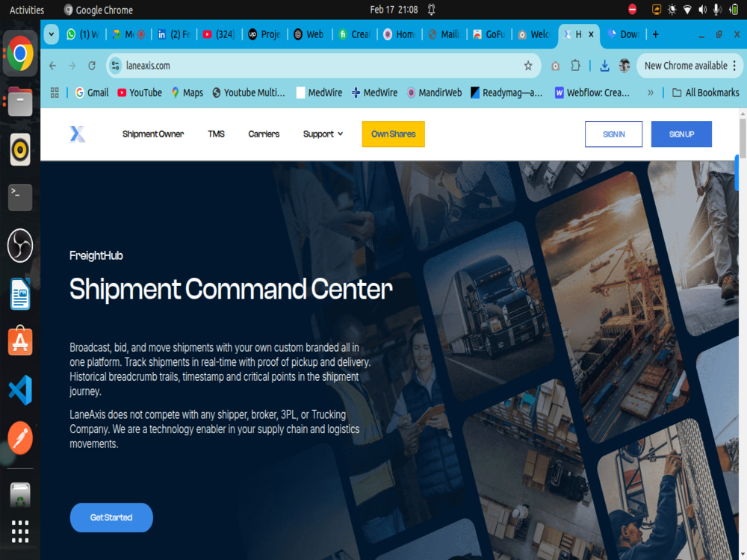
Task: Click the Own Shares button
Action: coord(393,134)
